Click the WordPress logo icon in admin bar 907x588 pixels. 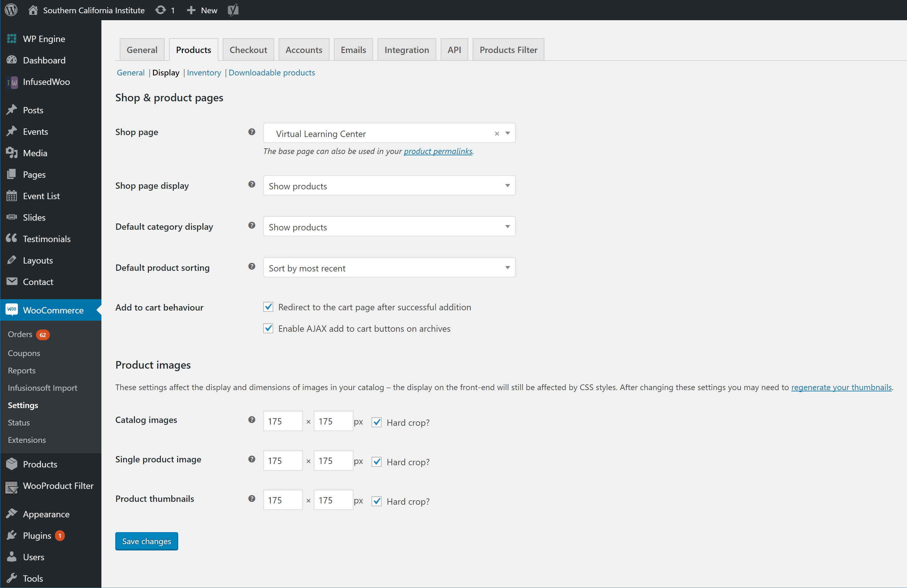[11, 10]
